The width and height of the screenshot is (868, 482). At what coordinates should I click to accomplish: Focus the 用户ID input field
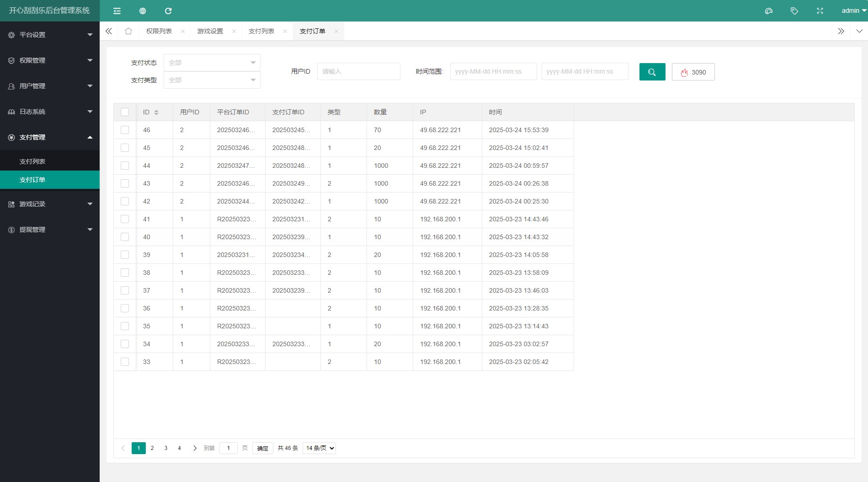pos(359,71)
